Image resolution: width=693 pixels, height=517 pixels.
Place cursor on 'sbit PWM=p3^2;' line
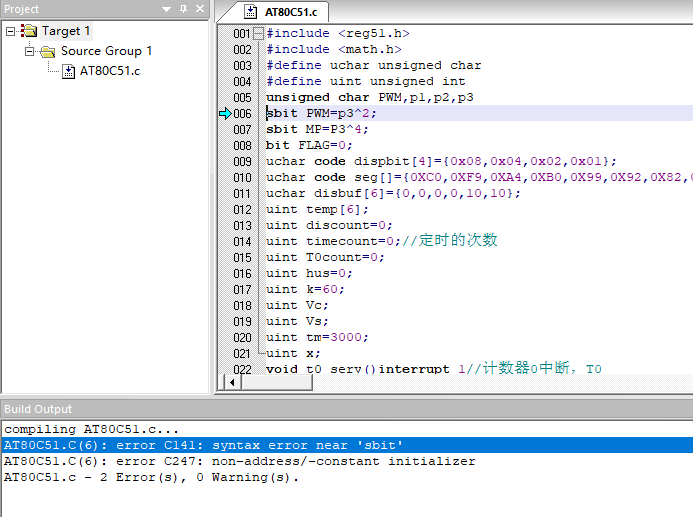pos(321,114)
